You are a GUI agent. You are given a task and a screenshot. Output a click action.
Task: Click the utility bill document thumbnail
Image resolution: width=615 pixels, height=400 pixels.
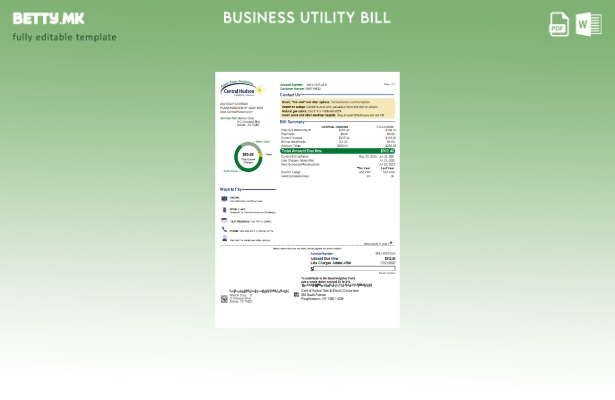coord(307,200)
